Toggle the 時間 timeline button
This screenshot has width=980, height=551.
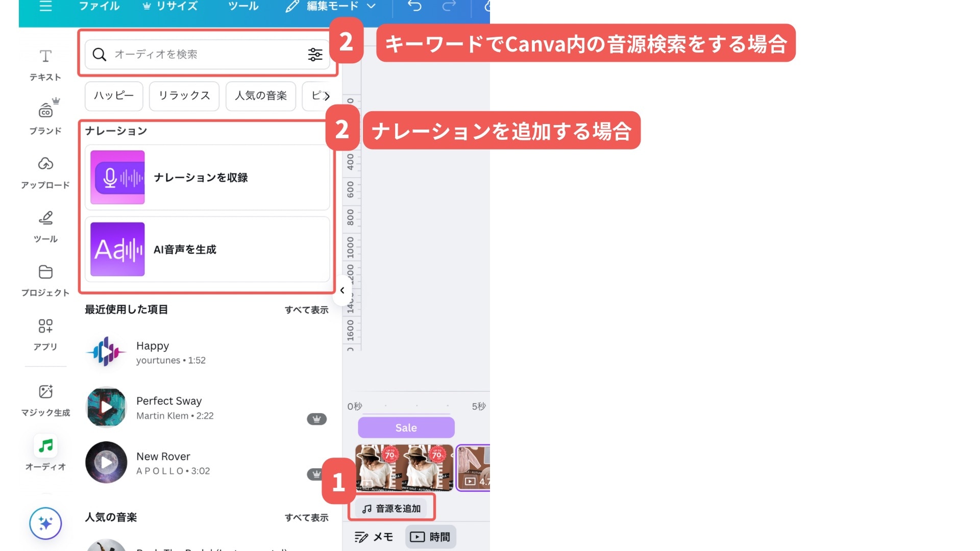pyautogui.click(x=430, y=537)
